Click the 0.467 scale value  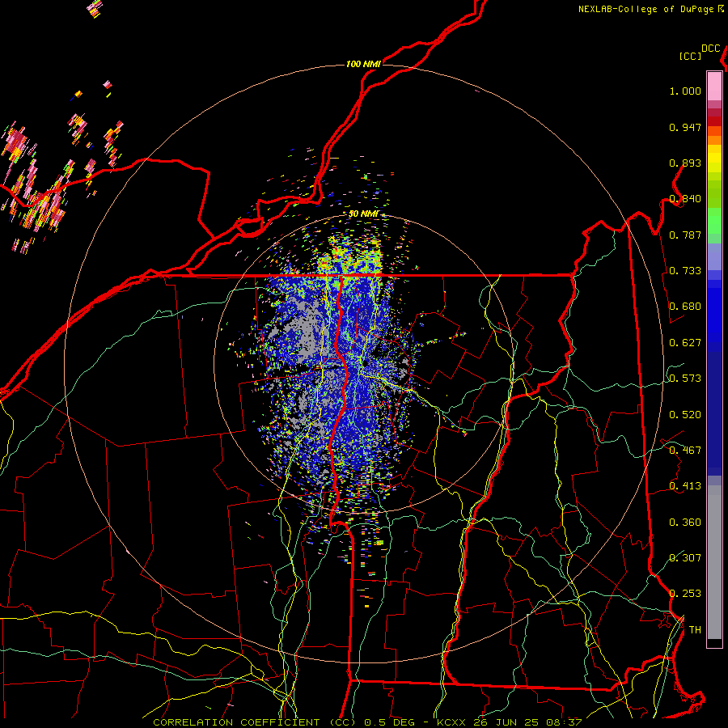tap(685, 451)
